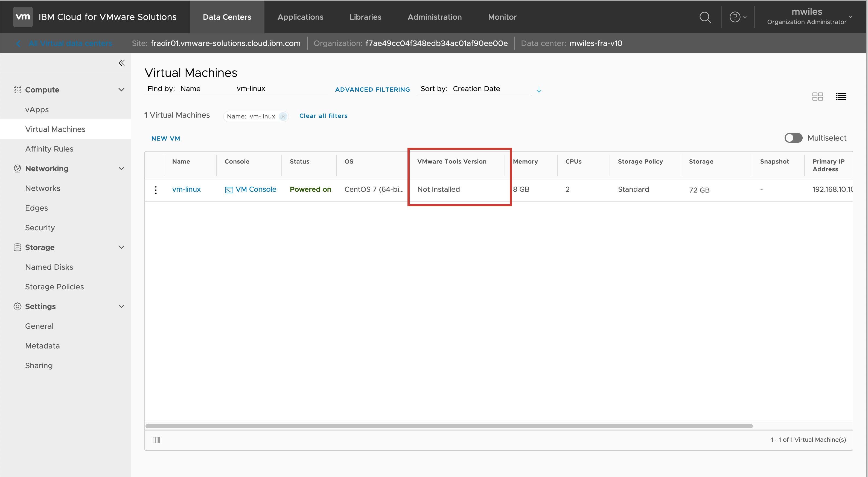Image resolution: width=868 pixels, height=477 pixels.
Task: Open the Libraries tab
Action: 365,17
